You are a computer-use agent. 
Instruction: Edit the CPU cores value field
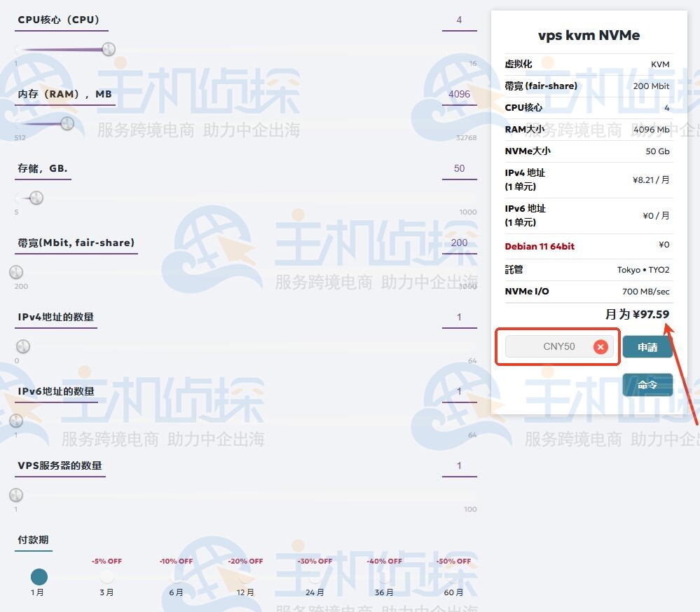click(x=459, y=20)
